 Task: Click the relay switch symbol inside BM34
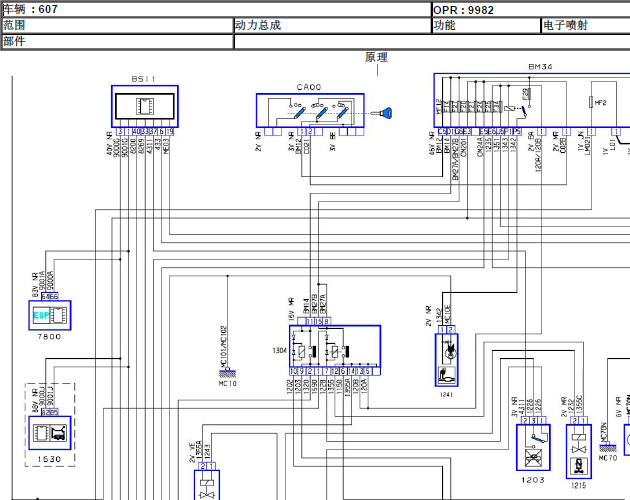(x=515, y=110)
